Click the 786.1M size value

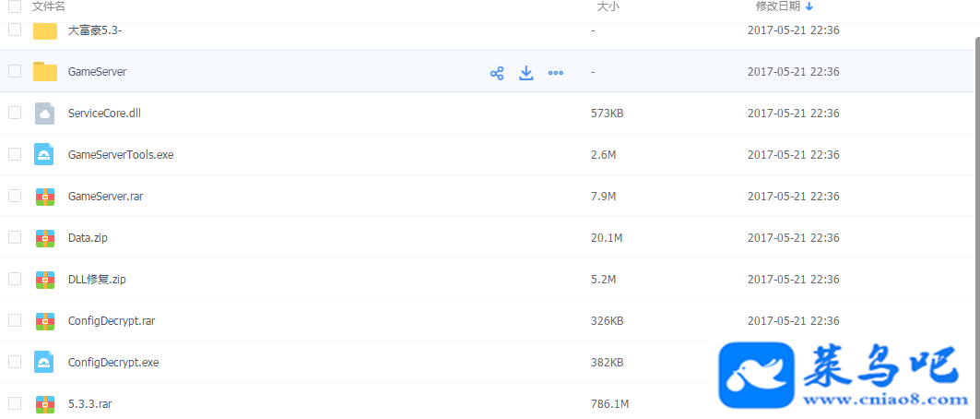(609, 404)
